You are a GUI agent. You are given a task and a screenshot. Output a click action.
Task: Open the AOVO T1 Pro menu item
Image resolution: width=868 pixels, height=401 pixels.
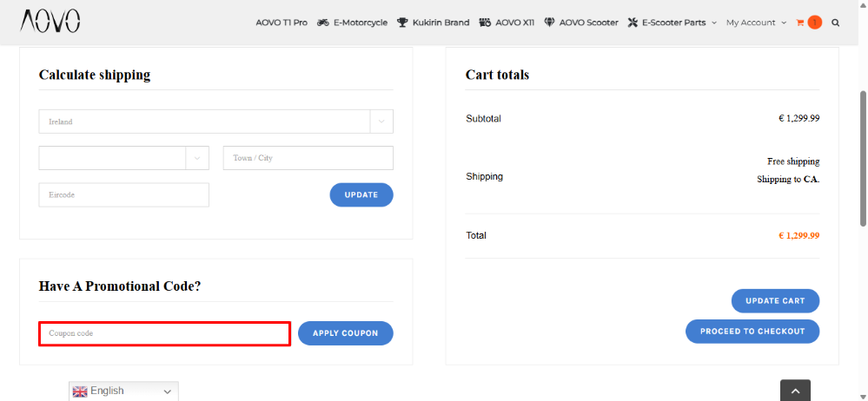(x=282, y=23)
